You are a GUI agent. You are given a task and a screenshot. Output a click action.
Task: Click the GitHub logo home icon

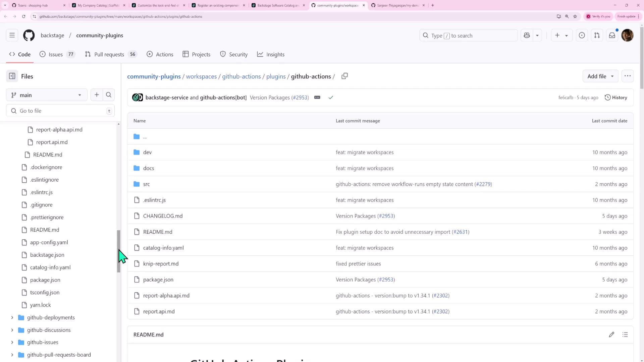pos(29,35)
